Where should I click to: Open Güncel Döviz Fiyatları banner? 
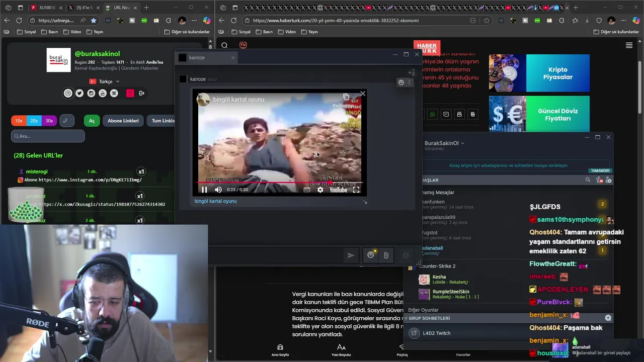coord(539,114)
